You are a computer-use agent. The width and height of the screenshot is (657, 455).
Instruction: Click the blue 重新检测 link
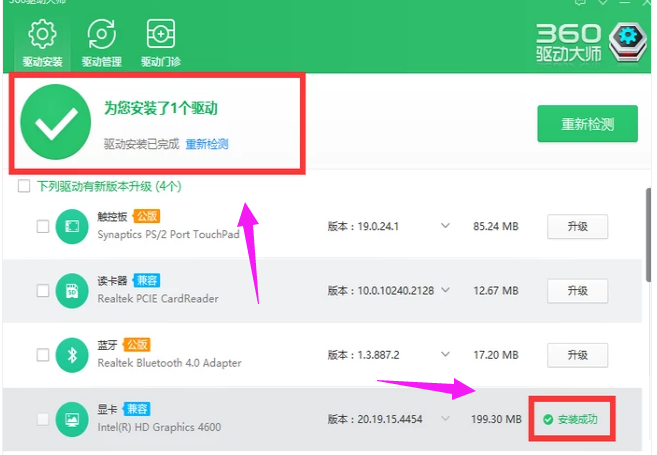207,144
